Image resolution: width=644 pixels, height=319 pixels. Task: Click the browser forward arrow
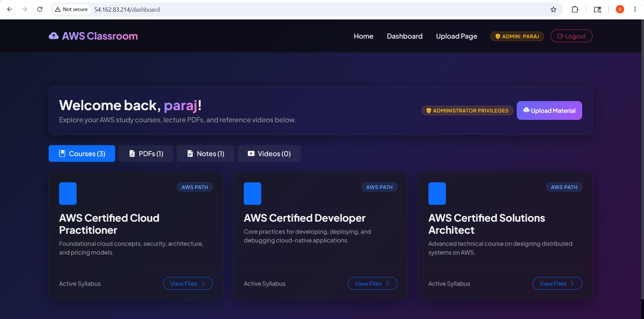[x=25, y=9]
